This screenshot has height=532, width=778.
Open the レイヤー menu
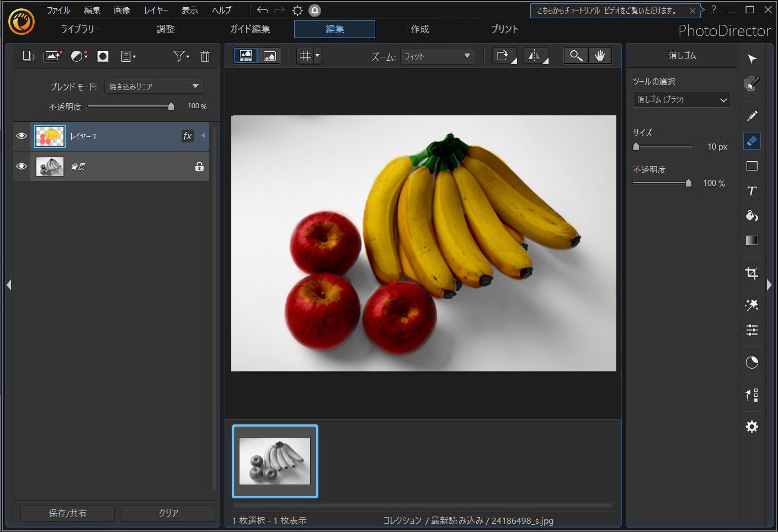coord(156,10)
